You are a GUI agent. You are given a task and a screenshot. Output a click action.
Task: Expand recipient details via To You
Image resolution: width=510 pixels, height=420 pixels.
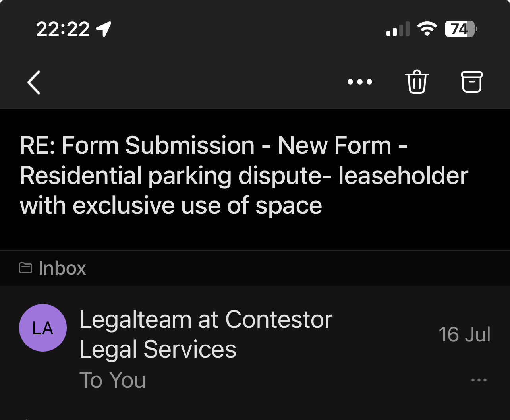point(112,380)
